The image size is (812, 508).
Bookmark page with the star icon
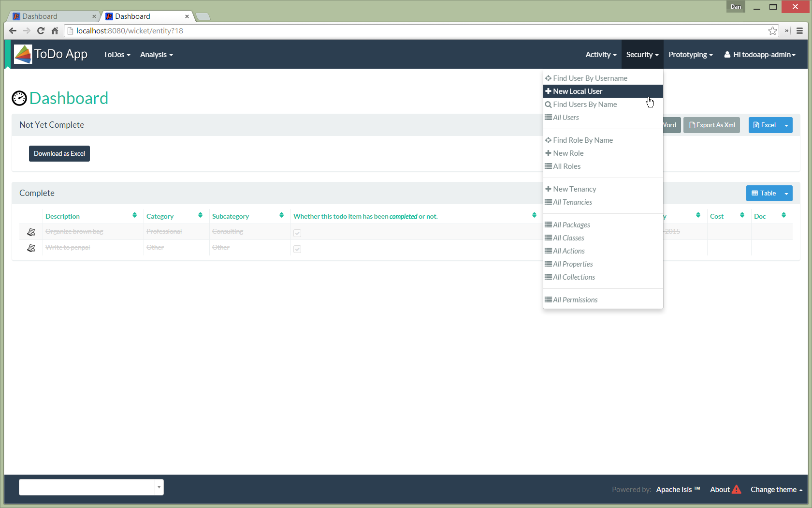point(772,31)
